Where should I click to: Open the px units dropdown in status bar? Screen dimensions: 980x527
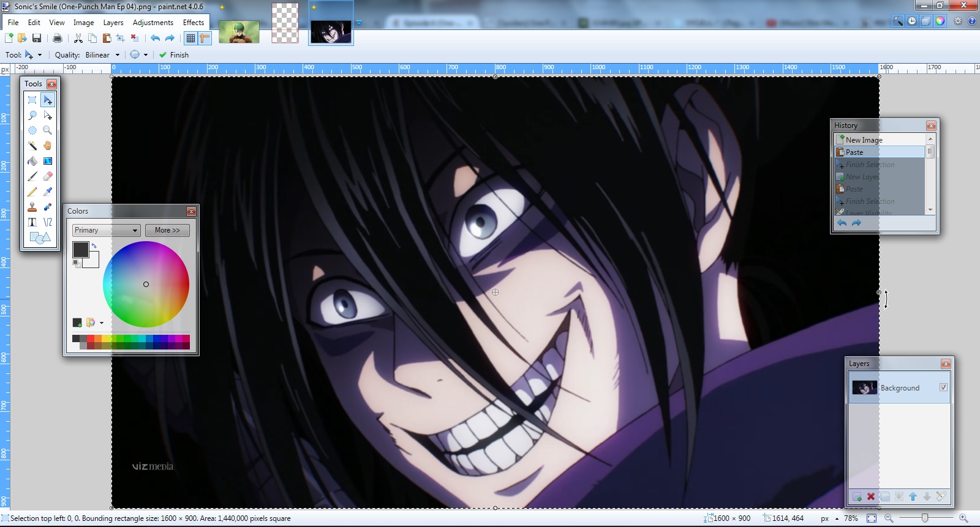[x=829, y=518]
